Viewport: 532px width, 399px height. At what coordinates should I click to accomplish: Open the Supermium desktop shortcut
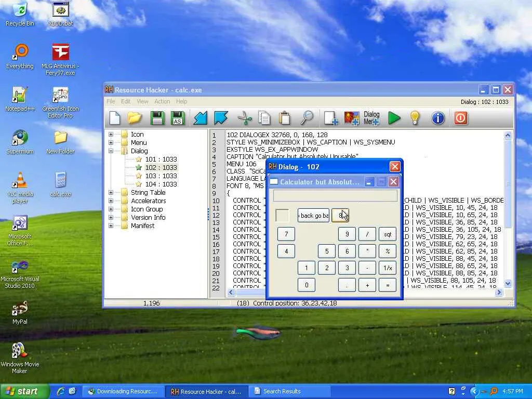click(x=20, y=141)
